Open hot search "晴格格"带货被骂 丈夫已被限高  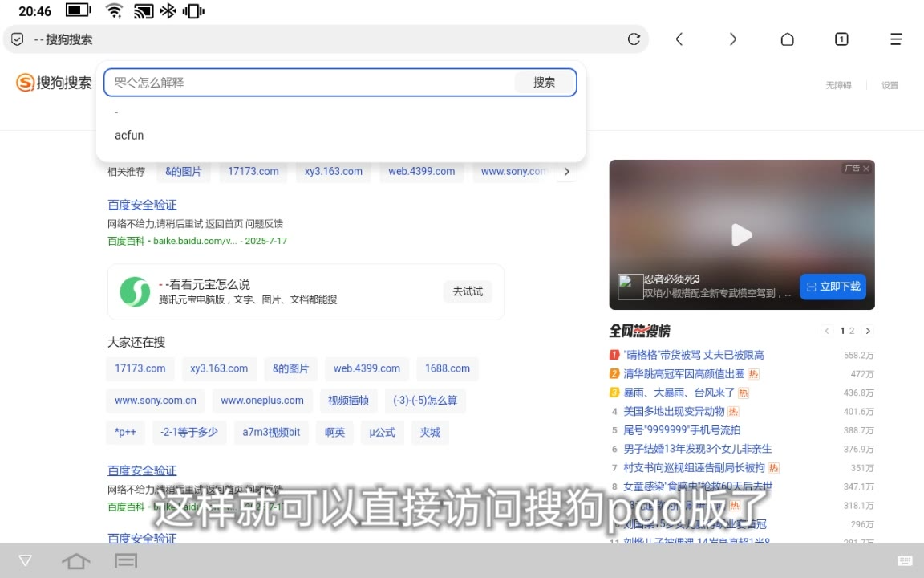694,355
